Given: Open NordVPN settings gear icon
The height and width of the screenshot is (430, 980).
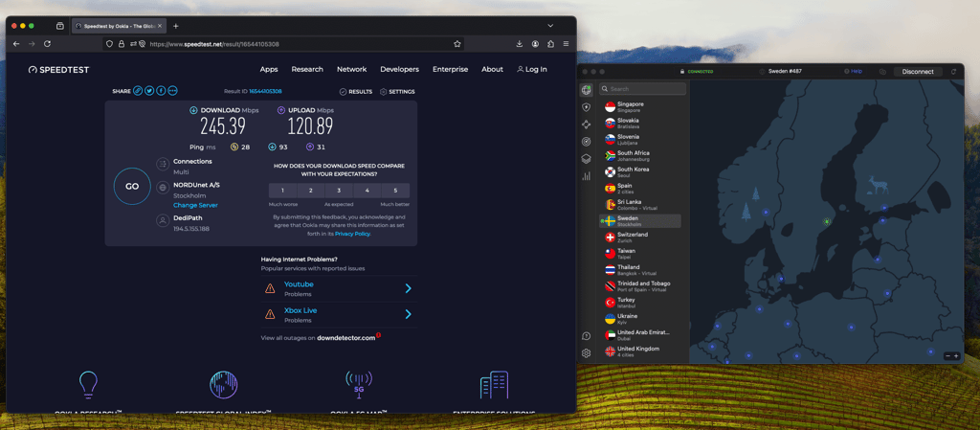Looking at the screenshot, I should (x=587, y=353).
